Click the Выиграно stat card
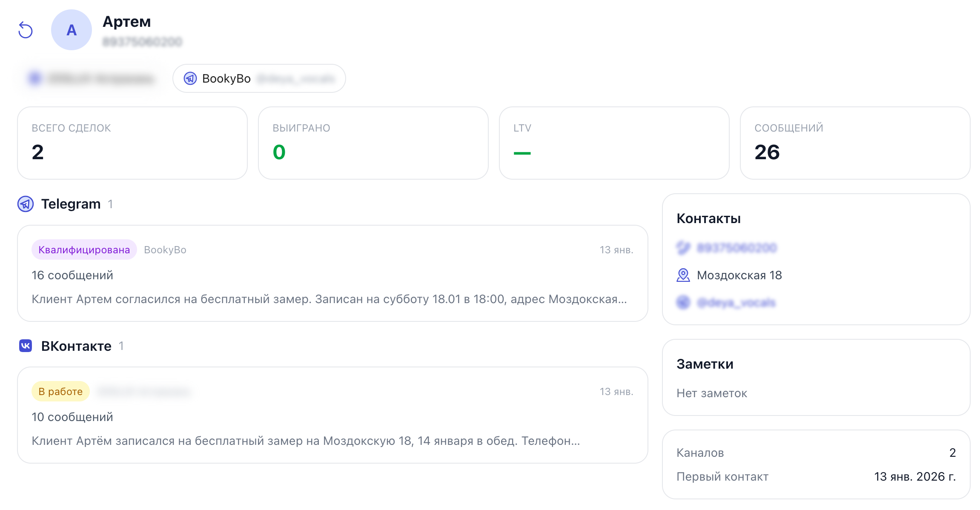The image size is (980, 510). pyautogui.click(x=373, y=143)
